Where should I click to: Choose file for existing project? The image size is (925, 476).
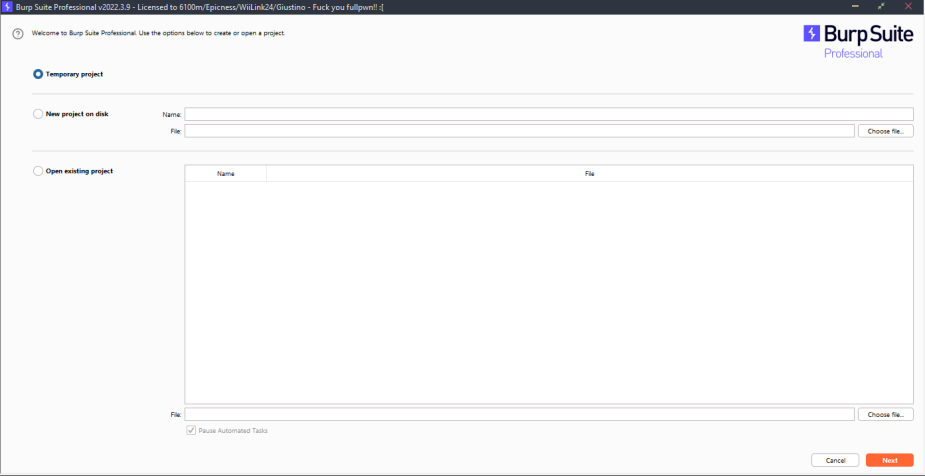885,415
